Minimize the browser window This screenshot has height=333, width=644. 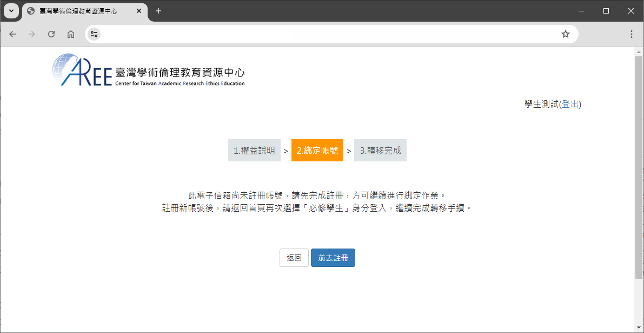581,11
